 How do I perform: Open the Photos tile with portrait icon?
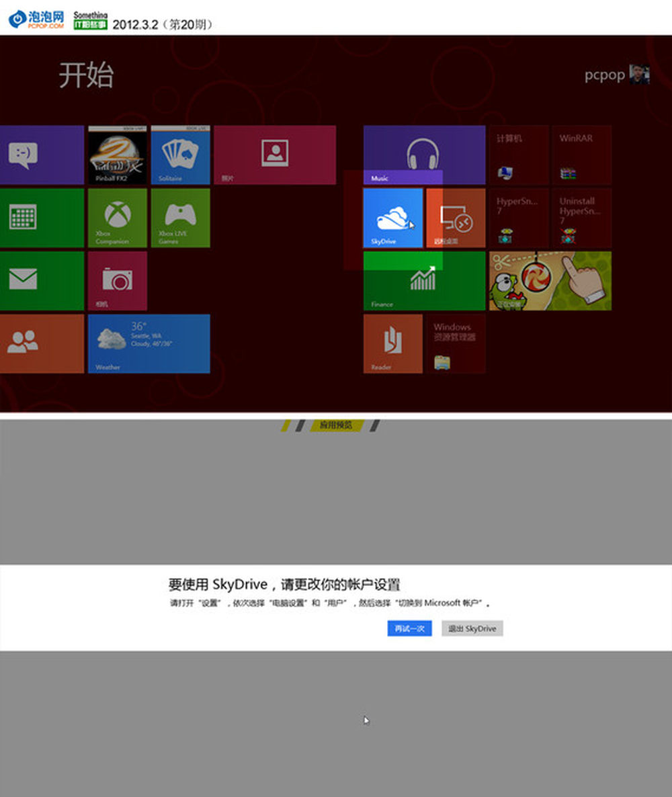pos(275,155)
